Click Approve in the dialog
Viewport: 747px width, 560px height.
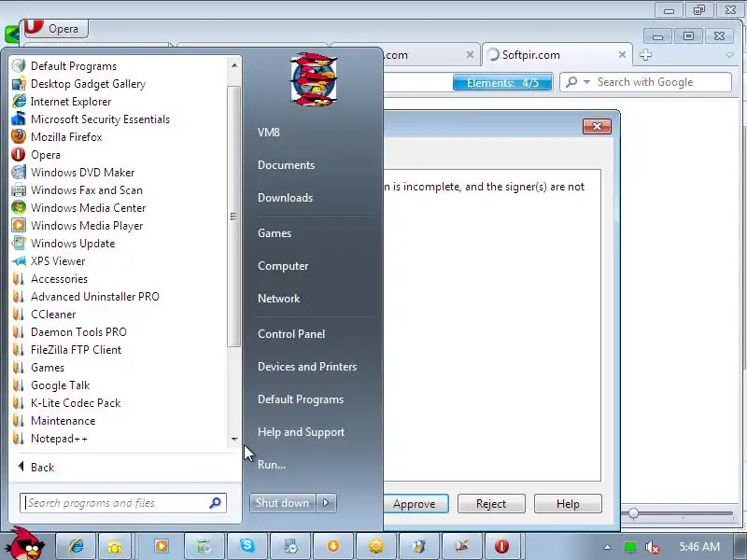(x=415, y=504)
